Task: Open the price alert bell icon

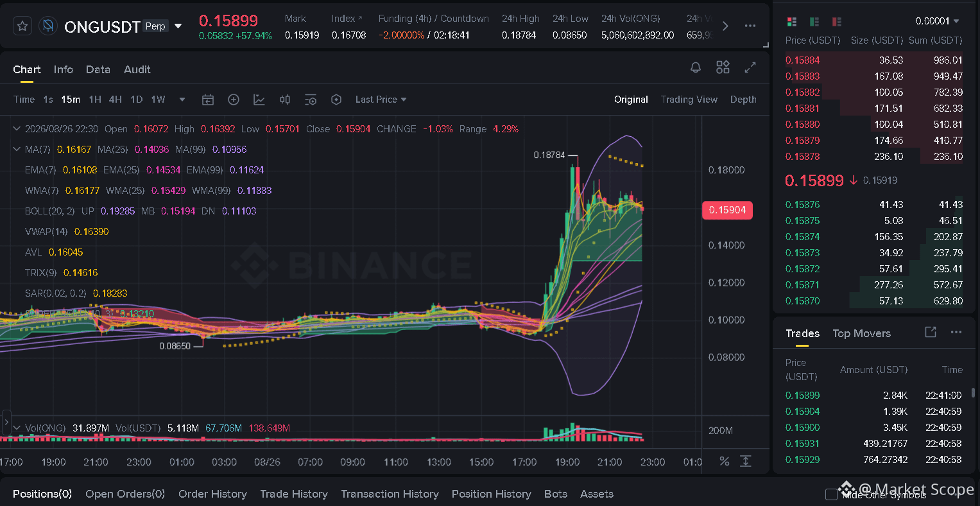Action: click(696, 67)
